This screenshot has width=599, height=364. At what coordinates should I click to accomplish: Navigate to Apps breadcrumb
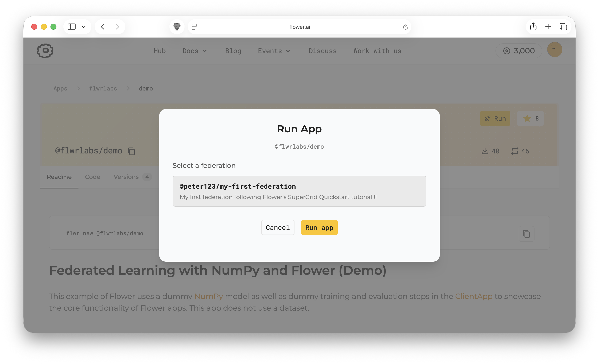60,88
